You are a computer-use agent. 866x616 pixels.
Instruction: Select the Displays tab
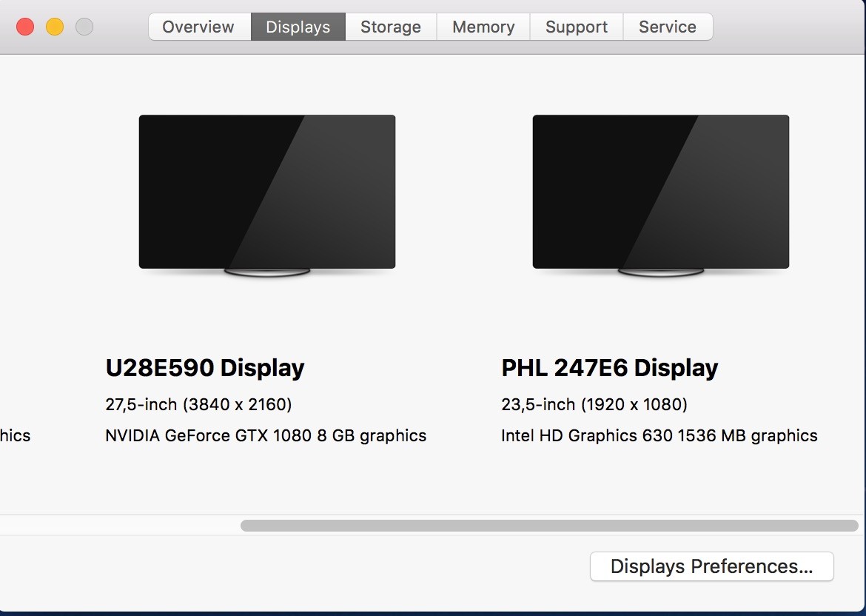(x=298, y=27)
